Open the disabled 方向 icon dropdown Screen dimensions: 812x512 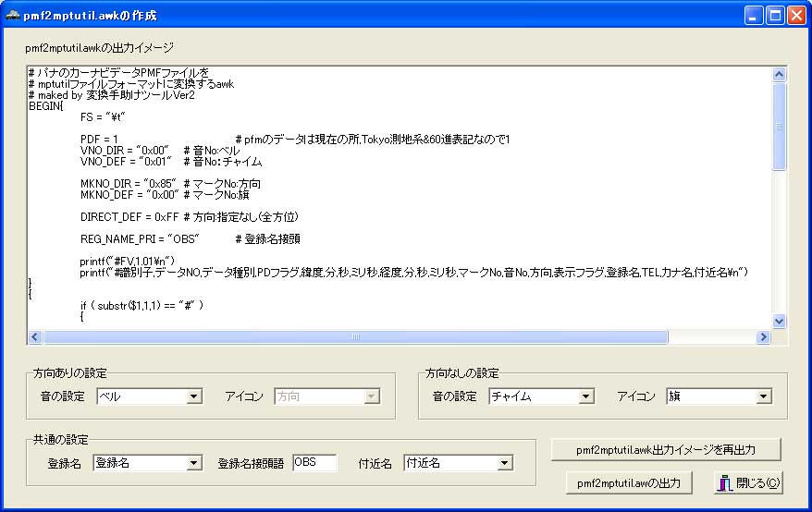click(x=371, y=396)
